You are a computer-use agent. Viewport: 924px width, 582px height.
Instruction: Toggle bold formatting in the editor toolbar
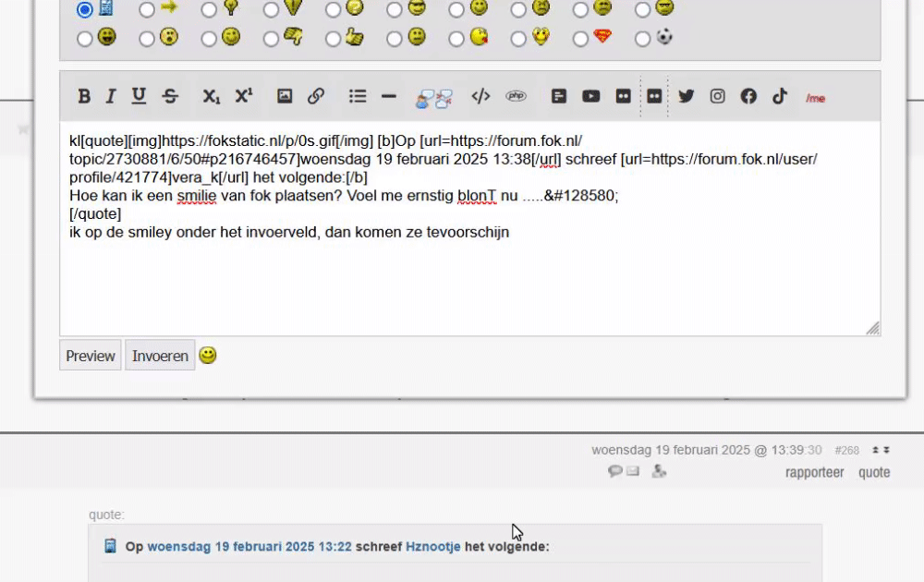84,96
